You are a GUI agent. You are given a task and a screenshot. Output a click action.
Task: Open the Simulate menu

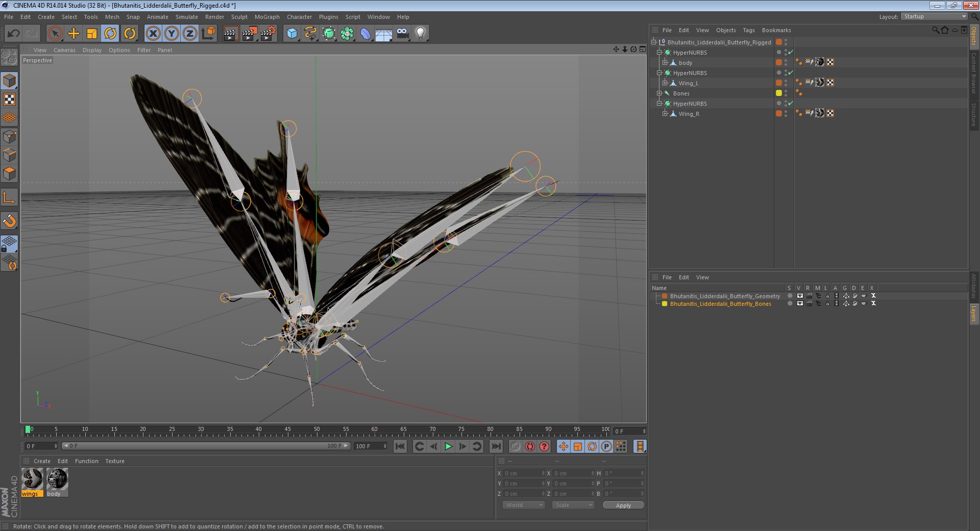(x=187, y=17)
